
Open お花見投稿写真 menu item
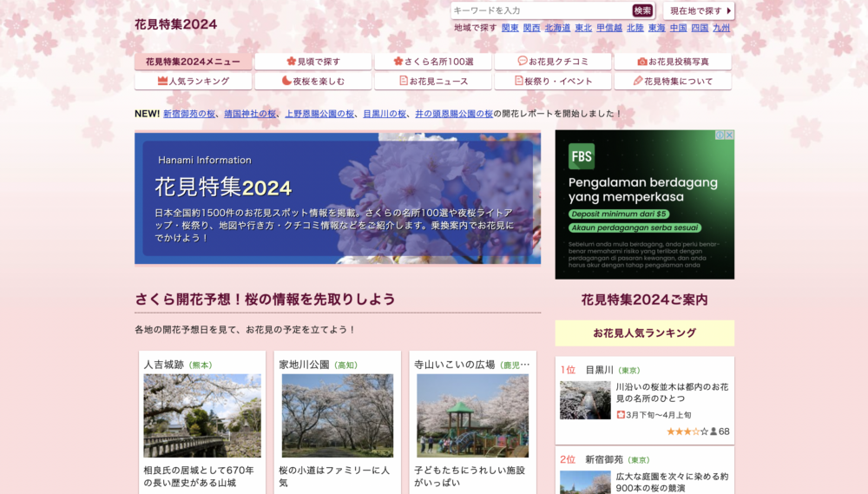click(673, 62)
